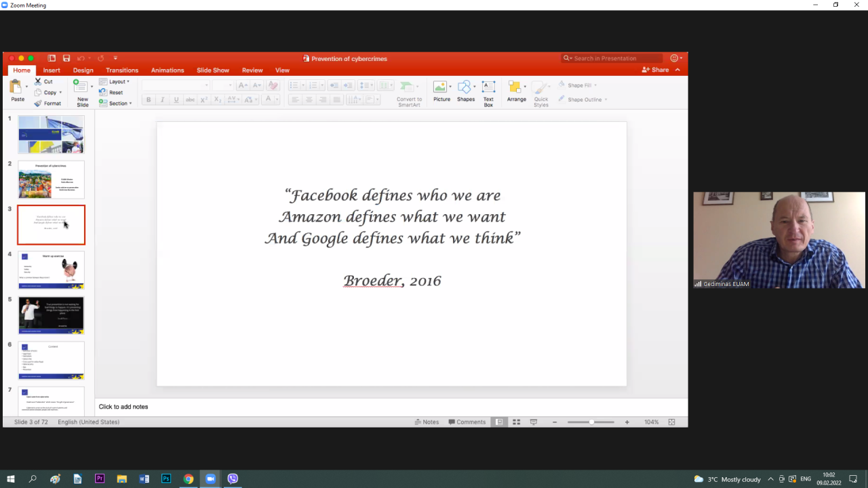Switch to the Transitions tab
The height and width of the screenshot is (488, 868).
click(x=122, y=70)
